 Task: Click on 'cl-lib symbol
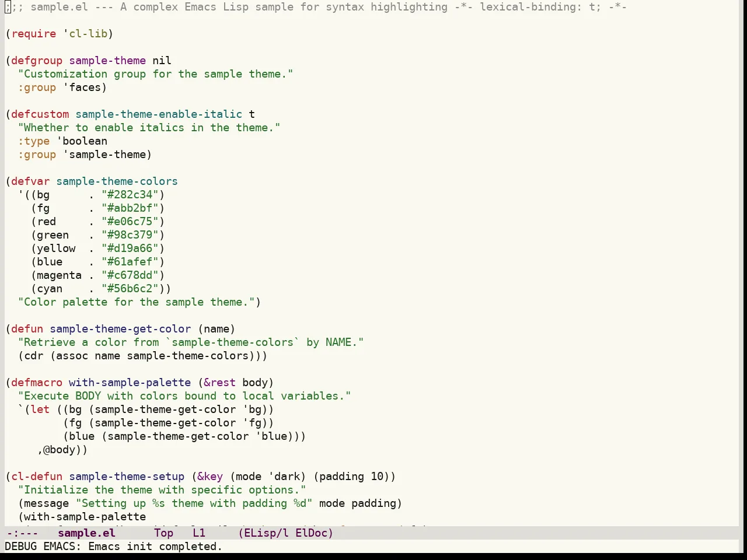click(x=85, y=34)
